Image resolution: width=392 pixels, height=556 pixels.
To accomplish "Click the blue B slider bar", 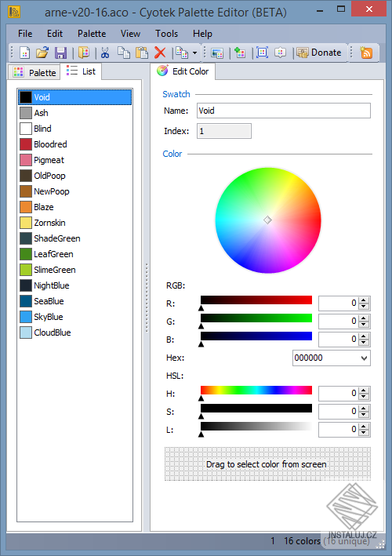I will 256,336.
